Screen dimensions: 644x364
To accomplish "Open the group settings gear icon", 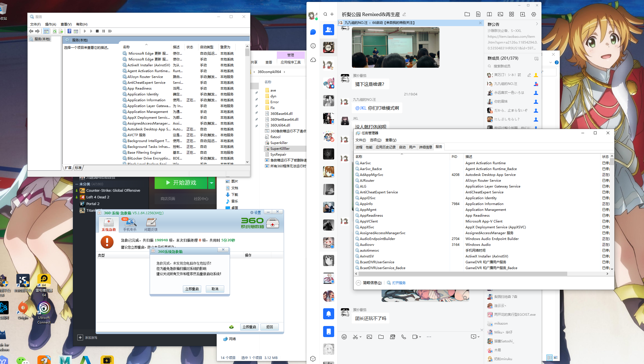I will click(534, 14).
